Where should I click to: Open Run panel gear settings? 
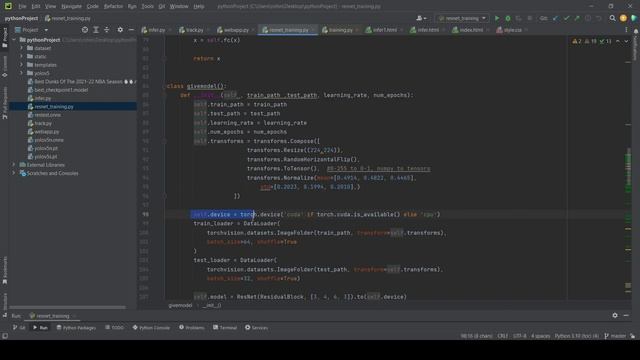615,316
